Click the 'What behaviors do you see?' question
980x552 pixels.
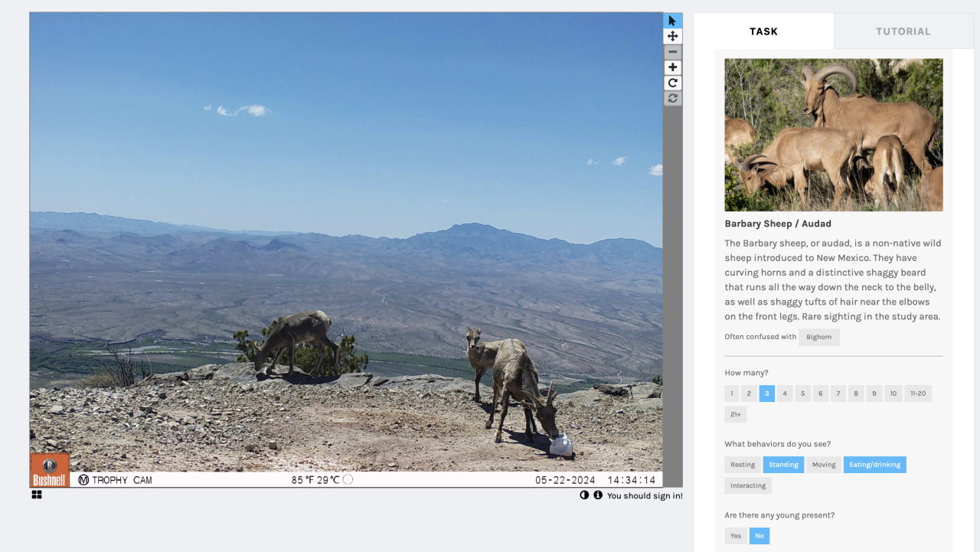pyautogui.click(x=778, y=444)
